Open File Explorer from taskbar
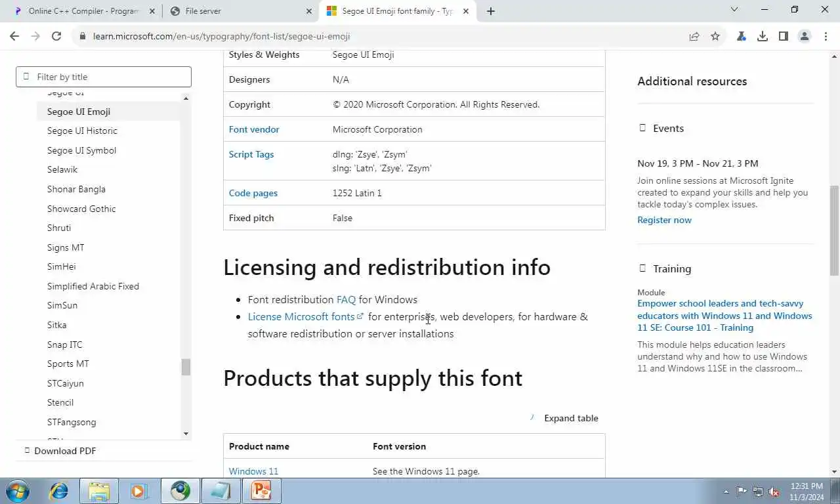This screenshot has width=840, height=504. coord(99,491)
